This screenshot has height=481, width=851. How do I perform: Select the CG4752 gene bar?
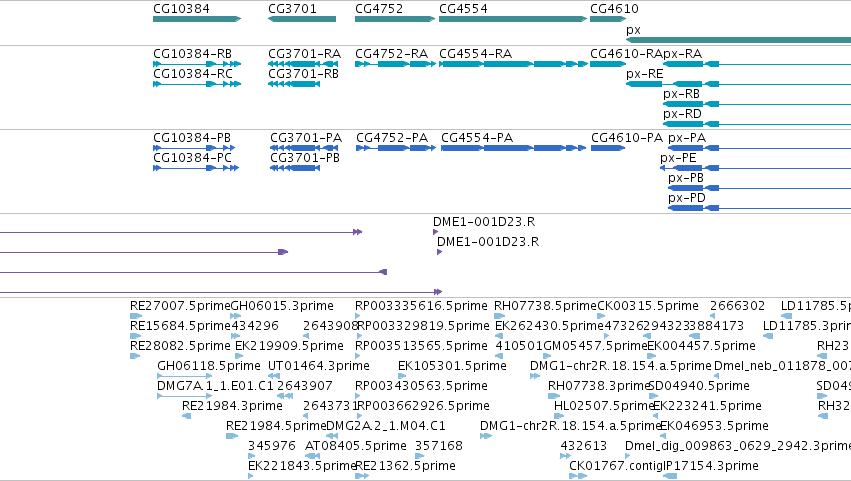tap(395, 19)
